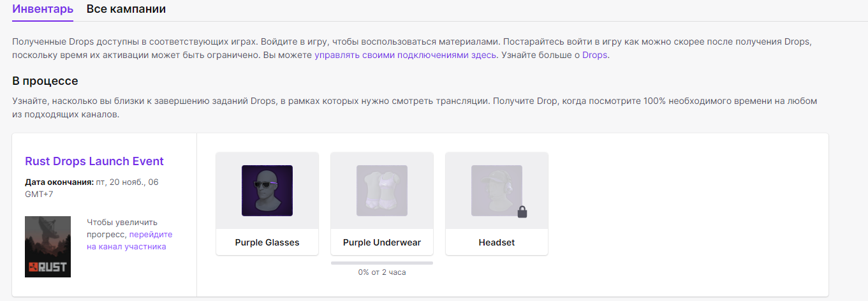
Task: Click the Purple Glasses label
Action: 267,242
